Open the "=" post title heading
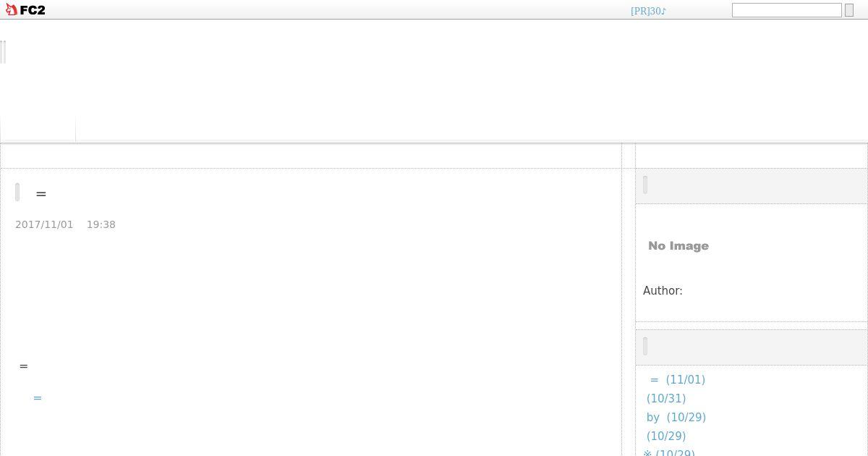The width and height of the screenshot is (868, 456). (41, 194)
